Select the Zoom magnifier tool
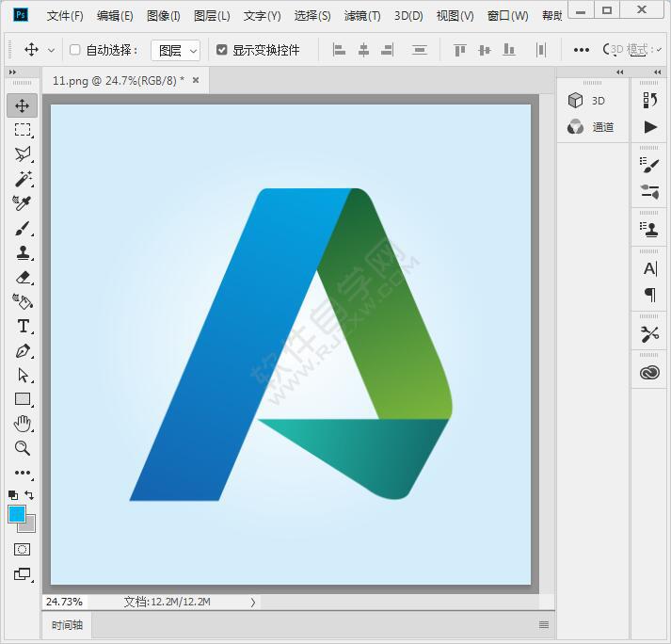Screen dimensions: 671x644 click(23, 448)
